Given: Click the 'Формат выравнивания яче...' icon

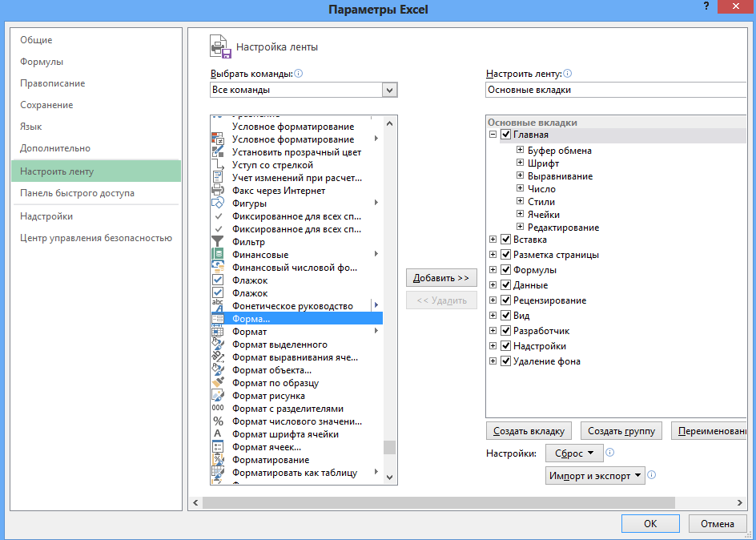Looking at the screenshot, I should 218,357.
